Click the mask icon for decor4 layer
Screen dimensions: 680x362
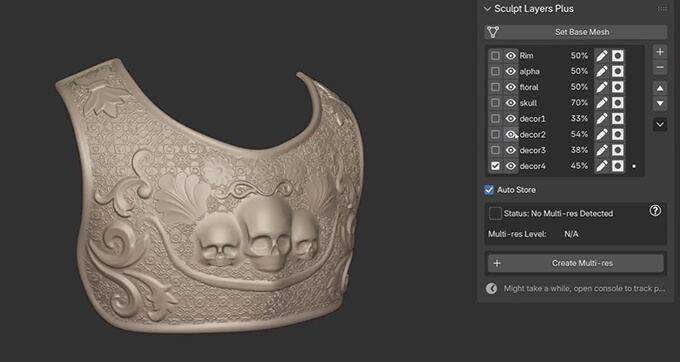618,166
